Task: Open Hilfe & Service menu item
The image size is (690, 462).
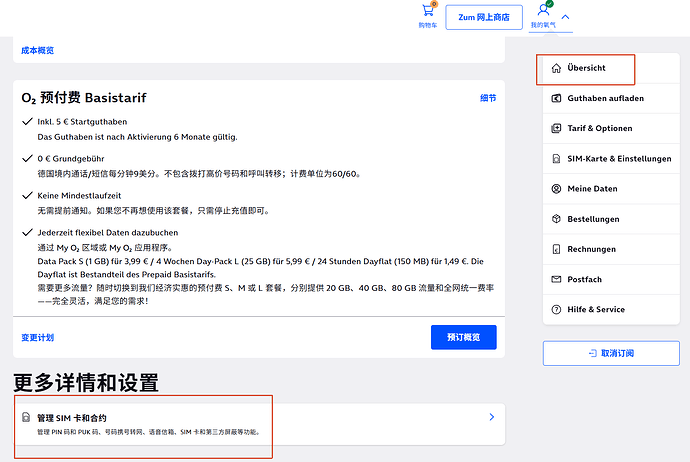Action: pyautogui.click(x=611, y=309)
